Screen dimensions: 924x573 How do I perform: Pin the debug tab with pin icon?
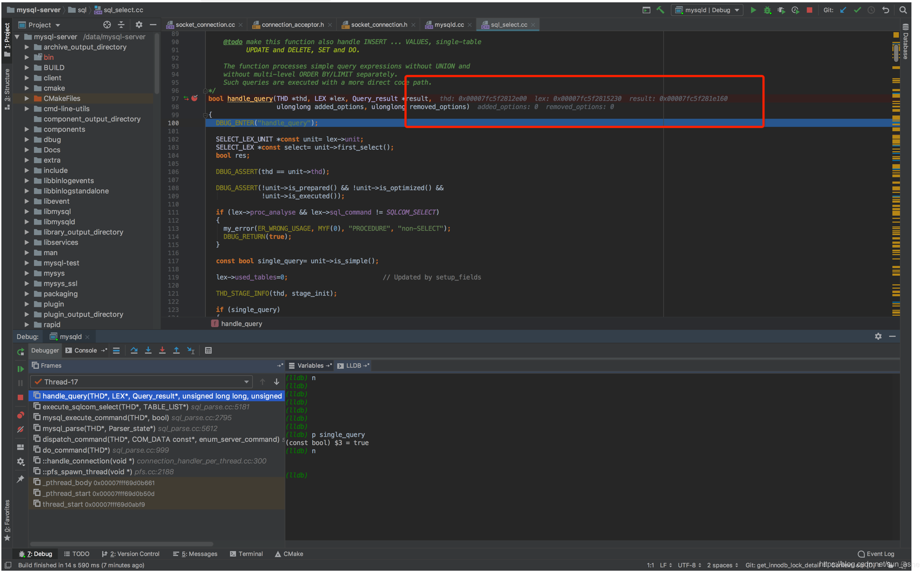click(20, 479)
